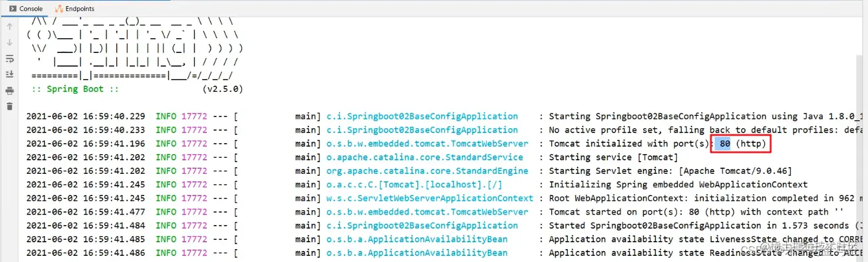Viewport: 868px width, 262px height.
Task: Click timestamp '16:59:41.477'
Action: [x=115, y=212]
